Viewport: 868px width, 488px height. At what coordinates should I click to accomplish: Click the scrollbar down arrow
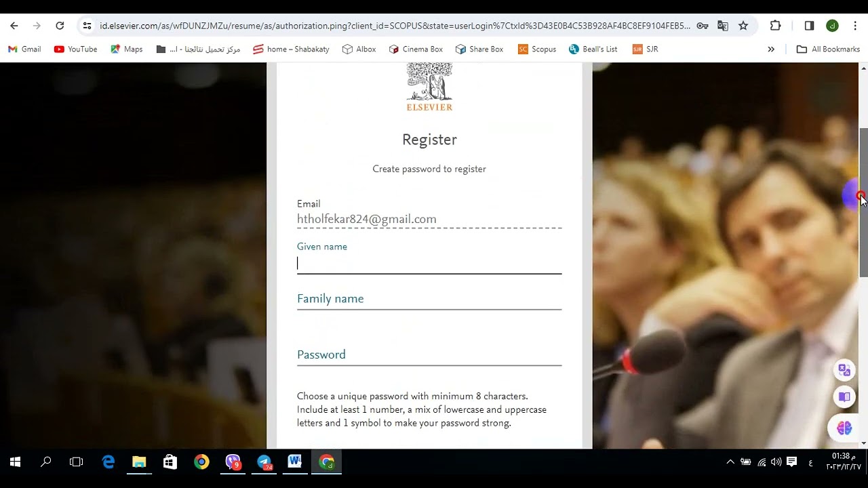pyautogui.click(x=863, y=443)
